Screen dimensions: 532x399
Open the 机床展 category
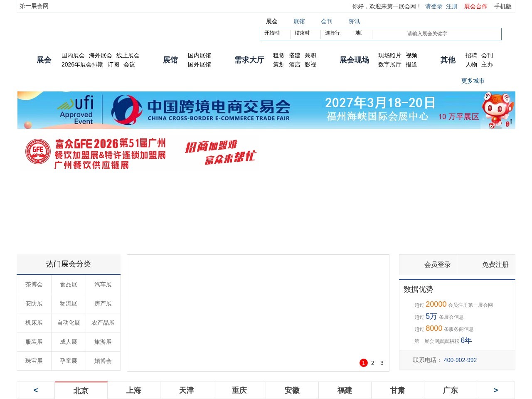(x=34, y=323)
